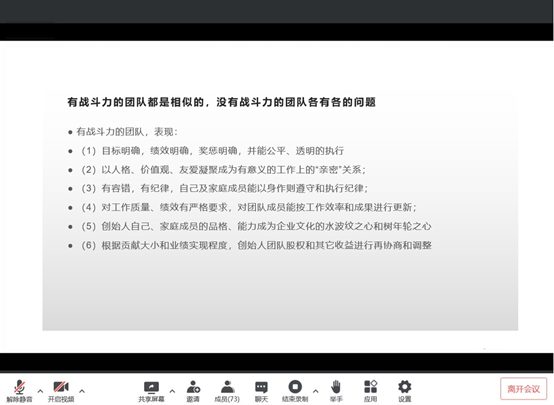Raise hand (举手)
The image size is (554, 405).
pos(336,391)
